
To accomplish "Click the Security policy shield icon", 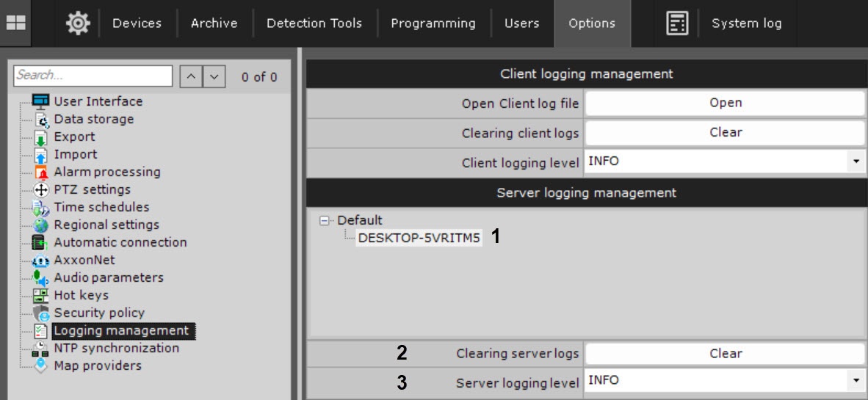I will point(40,313).
